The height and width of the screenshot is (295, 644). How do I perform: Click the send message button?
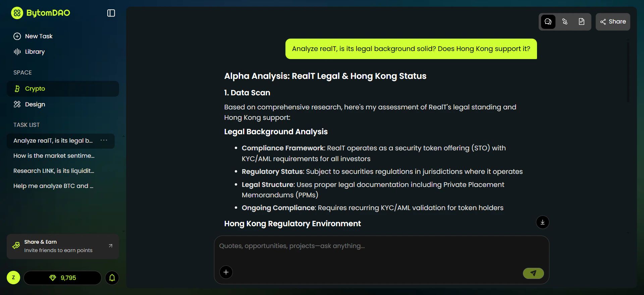(x=533, y=273)
